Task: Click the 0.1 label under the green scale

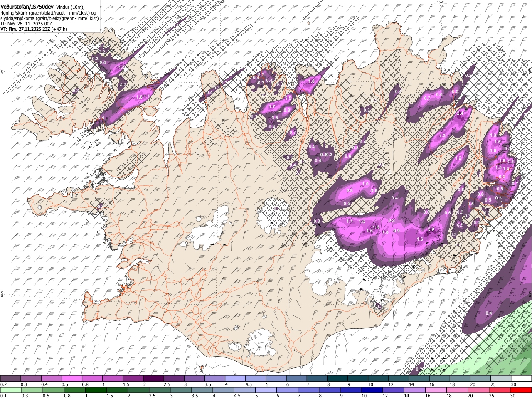Action: 3,396
